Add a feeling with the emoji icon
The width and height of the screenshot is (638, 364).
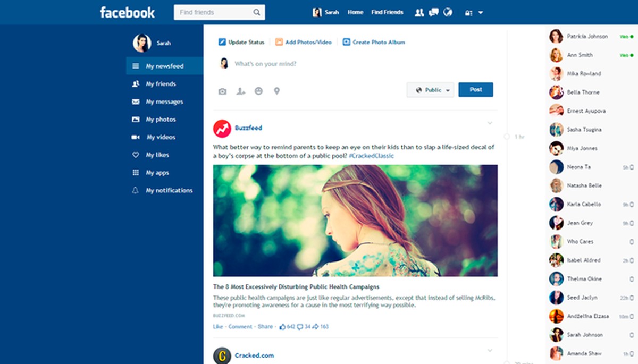[258, 91]
